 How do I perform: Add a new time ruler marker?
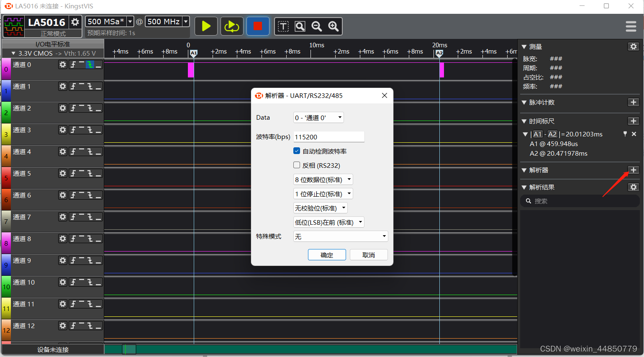click(x=634, y=121)
